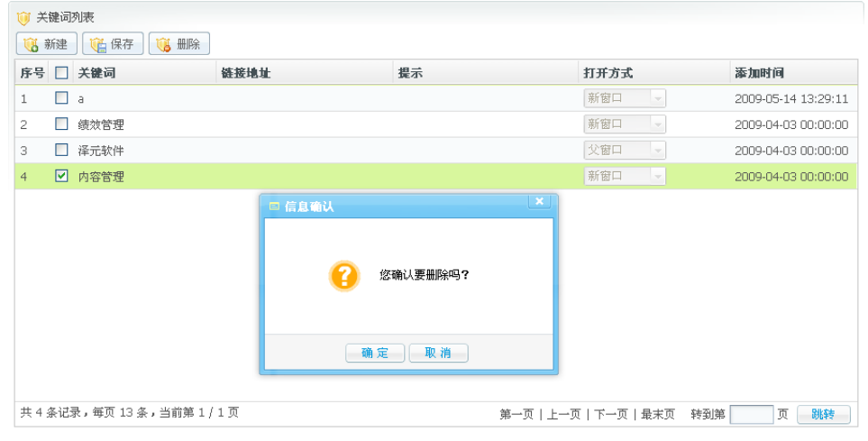Click the 删除 (Delete) toolbar button
This screenshot has width=868, height=441.
tap(178, 44)
